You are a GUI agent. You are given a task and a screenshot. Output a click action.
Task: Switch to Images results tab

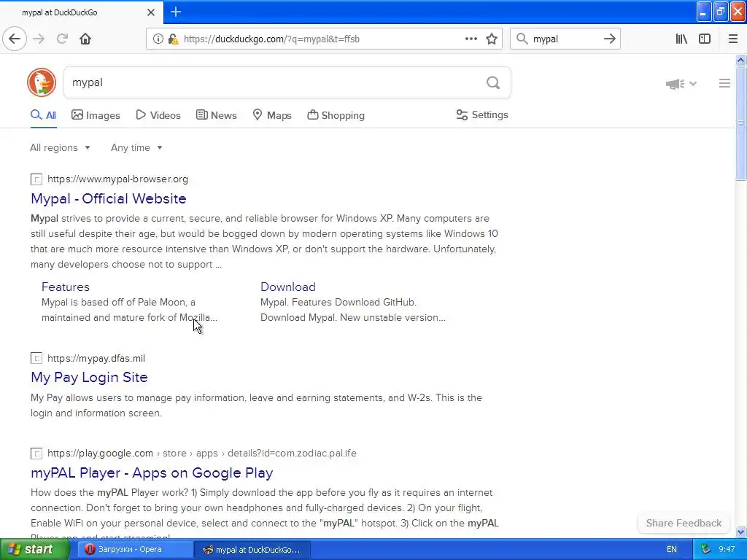[96, 115]
